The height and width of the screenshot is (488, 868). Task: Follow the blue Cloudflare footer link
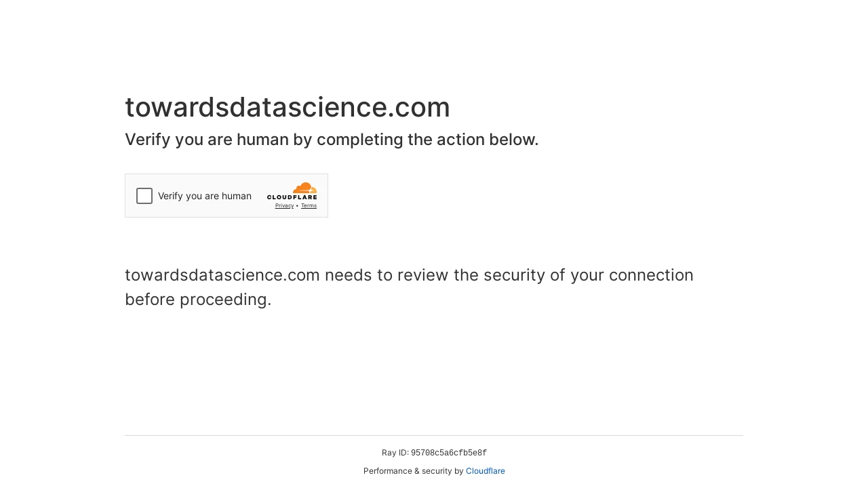(x=486, y=471)
